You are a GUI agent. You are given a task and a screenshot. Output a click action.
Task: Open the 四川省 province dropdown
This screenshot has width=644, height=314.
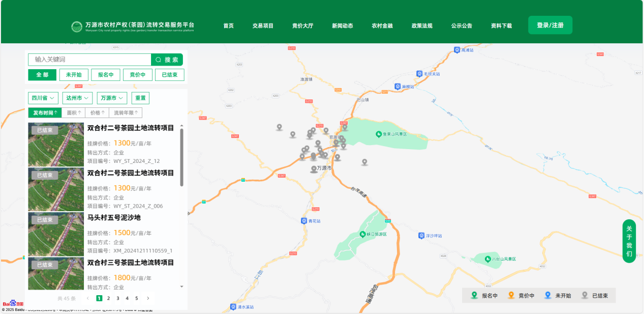(x=43, y=98)
